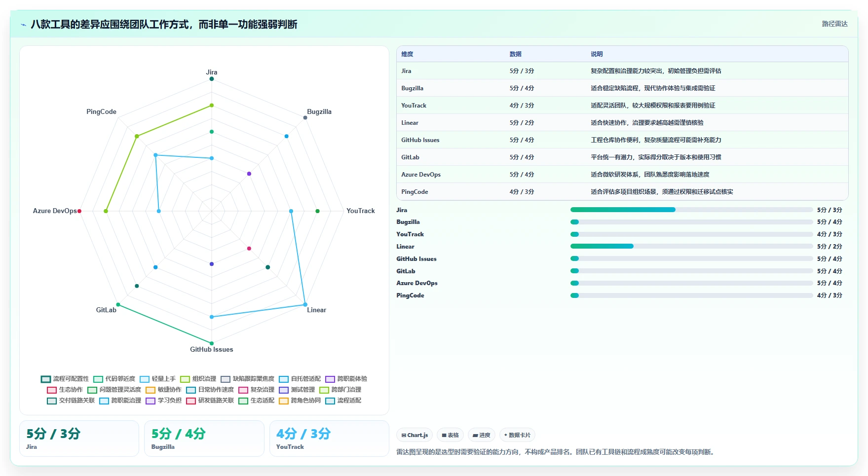The width and height of the screenshot is (868, 476).
Task: Click the YouTrack axis label on radar
Action: pos(361,211)
